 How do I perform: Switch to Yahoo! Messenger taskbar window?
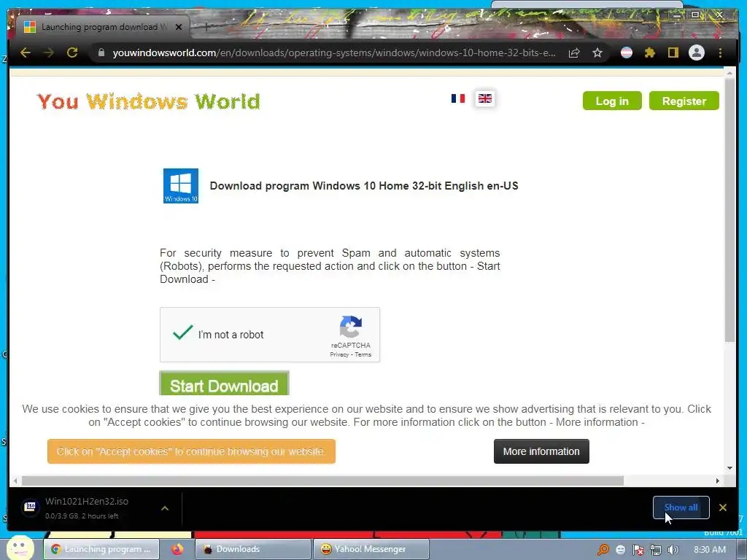pos(371,549)
